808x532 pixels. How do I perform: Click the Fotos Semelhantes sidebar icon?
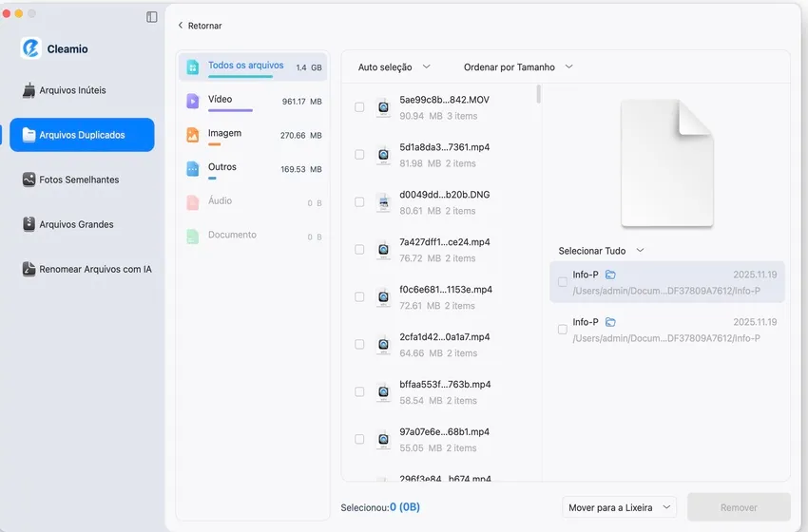(29, 180)
